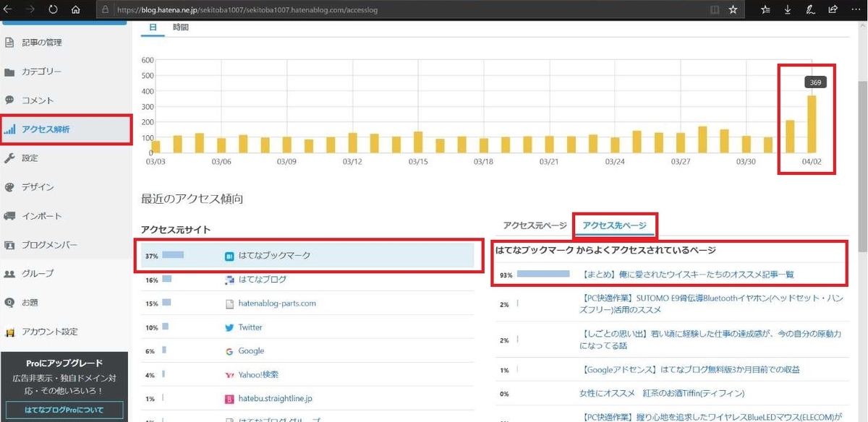Click the 04/02 bar in the chart

coord(812,124)
